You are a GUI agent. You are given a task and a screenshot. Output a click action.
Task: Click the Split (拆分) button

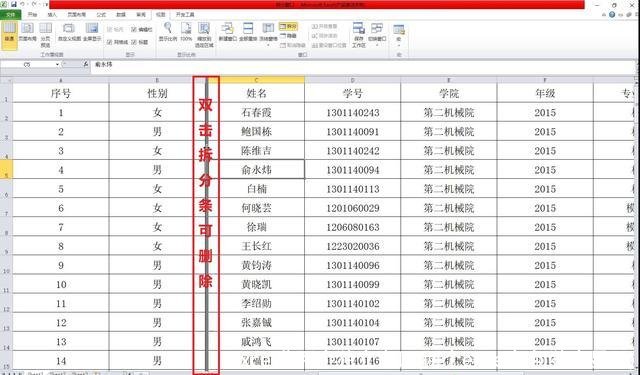[288, 27]
